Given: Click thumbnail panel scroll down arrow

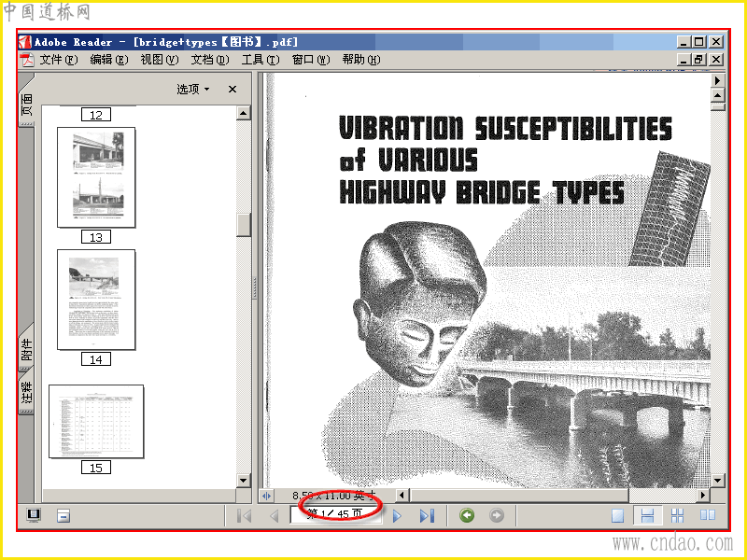Looking at the screenshot, I should tap(244, 480).
